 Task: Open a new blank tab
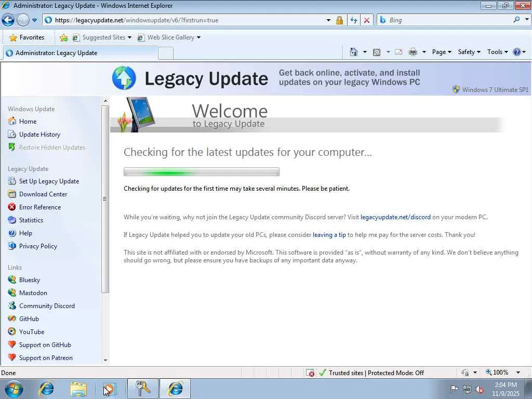166,54
